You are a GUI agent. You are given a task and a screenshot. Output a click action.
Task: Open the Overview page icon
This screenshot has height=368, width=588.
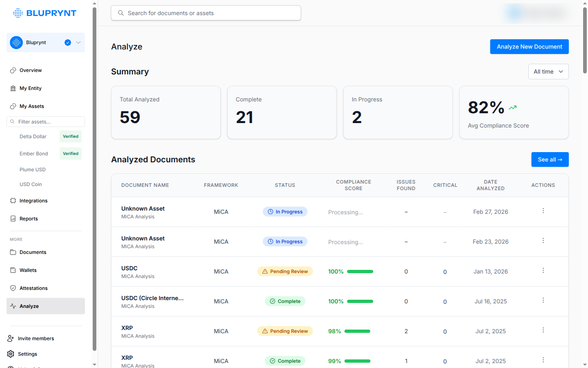tap(13, 70)
